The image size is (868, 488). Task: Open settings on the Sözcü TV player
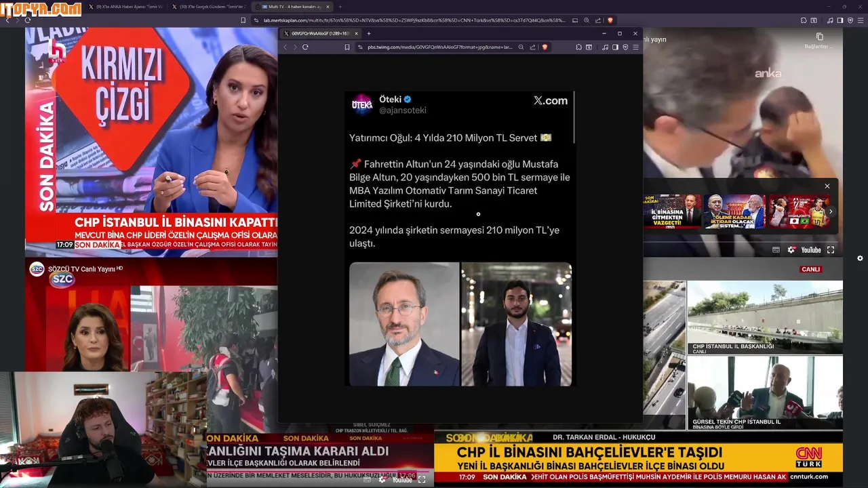pyautogui.click(x=382, y=479)
